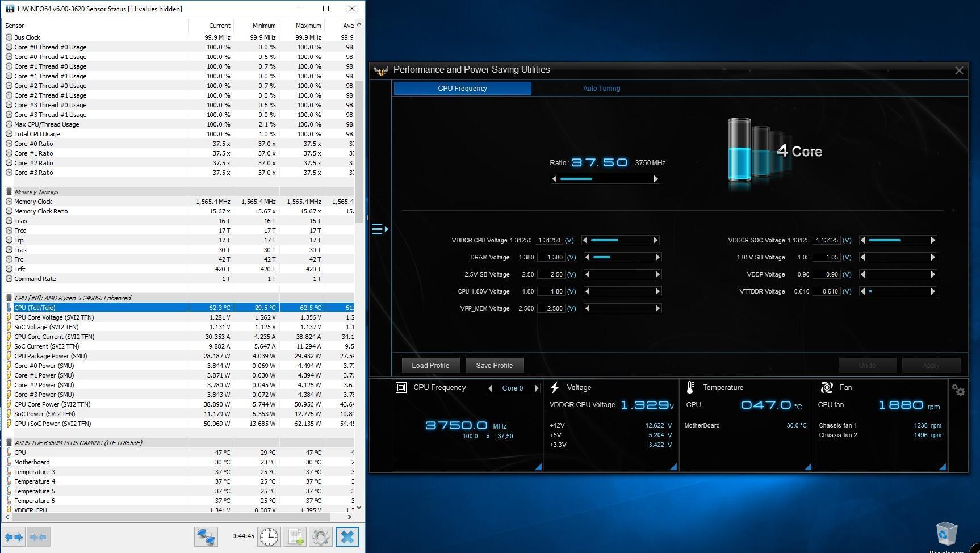Expand Fan panel corner triangle
This screenshot has width=980, height=553.
pyautogui.click(x=943, y=467)
